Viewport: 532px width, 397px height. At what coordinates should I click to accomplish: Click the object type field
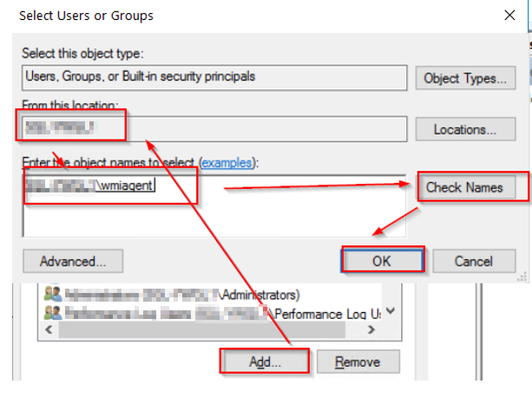click(214, 77)
